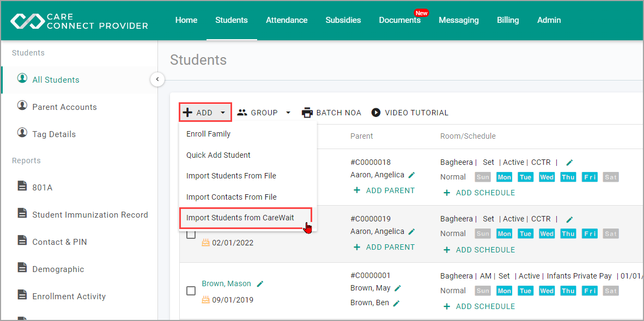
Task: Open the 801A report document icon
Action: [22, 187]
